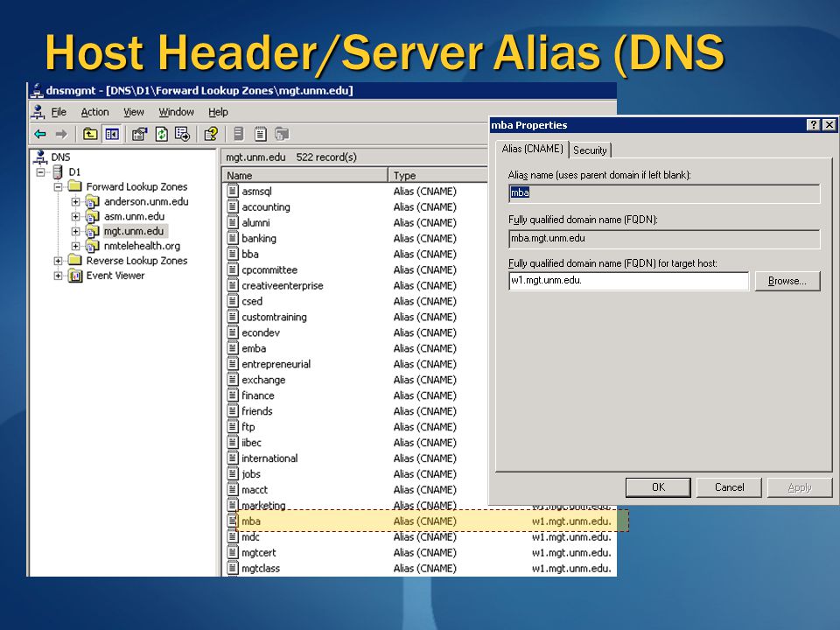The image size is (840, 630).
Task: Switch to the Security tab
Action: [590, 150]
